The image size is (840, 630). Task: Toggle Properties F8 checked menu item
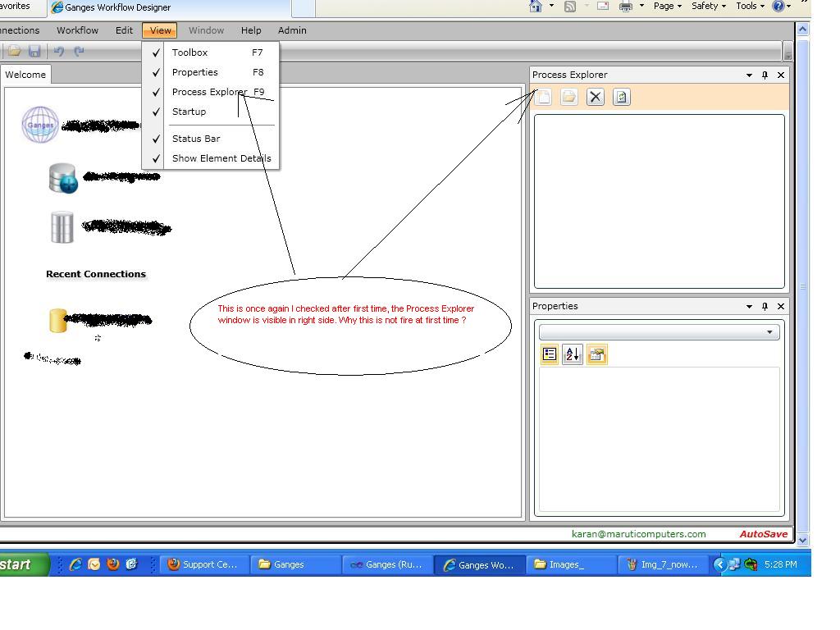coord(211,72)
